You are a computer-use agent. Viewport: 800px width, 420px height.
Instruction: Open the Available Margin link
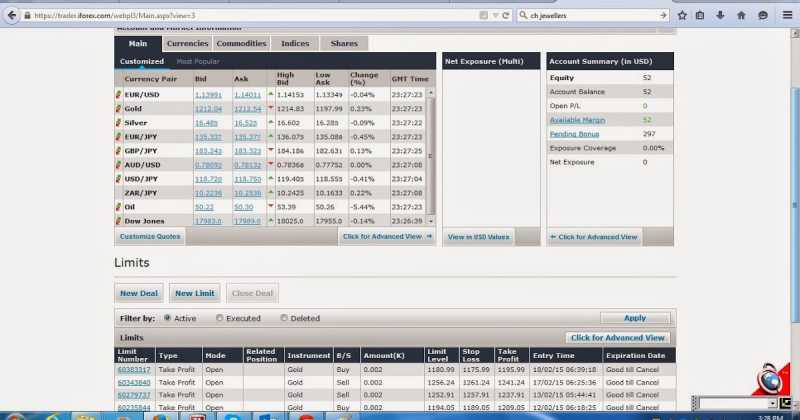[x=577, y=119]
